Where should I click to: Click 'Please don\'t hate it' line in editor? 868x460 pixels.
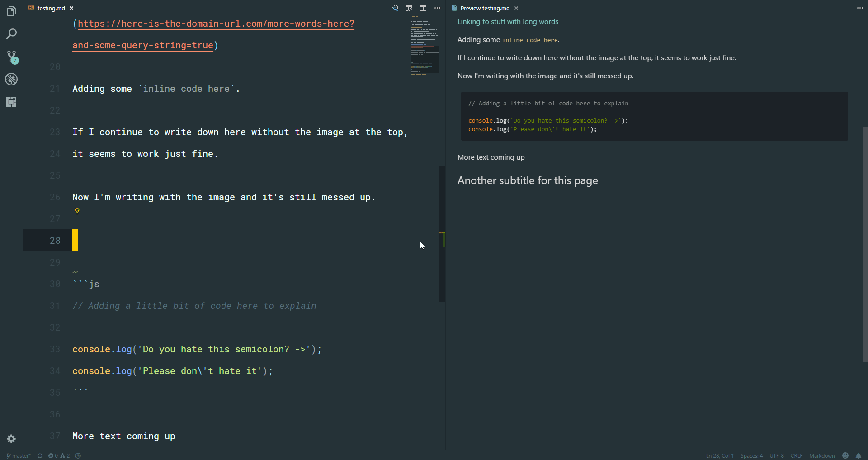pyautogui.click(x=173, y=371)
